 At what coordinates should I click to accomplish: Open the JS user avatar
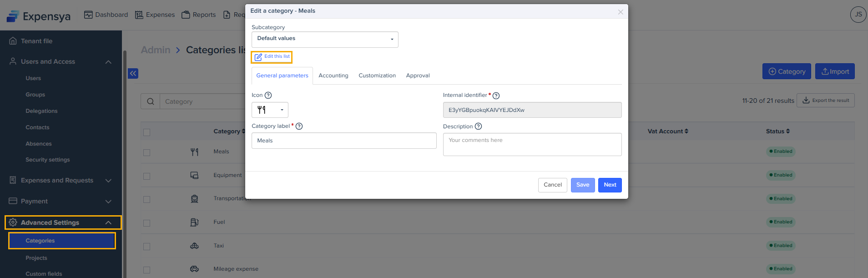click(x=858, y=15)
